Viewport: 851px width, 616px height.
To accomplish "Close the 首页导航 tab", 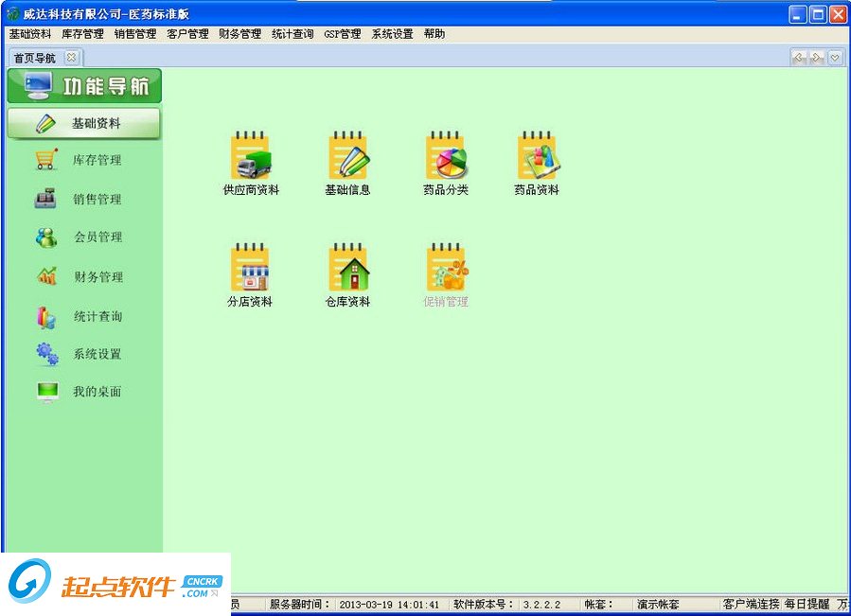I will [x=73, y=57].
